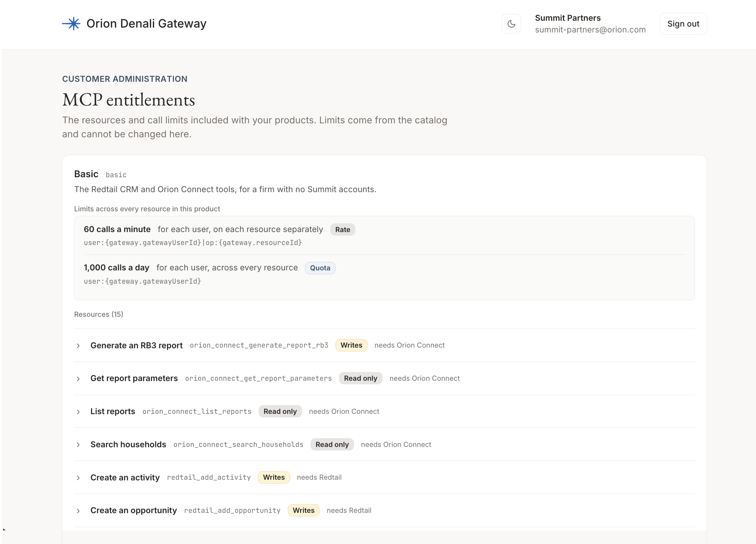Select the text "orion_connect_get_report_parameters"
Image resolution: width=756 pixels, height=544 pixels.
[x=258, y=378]
